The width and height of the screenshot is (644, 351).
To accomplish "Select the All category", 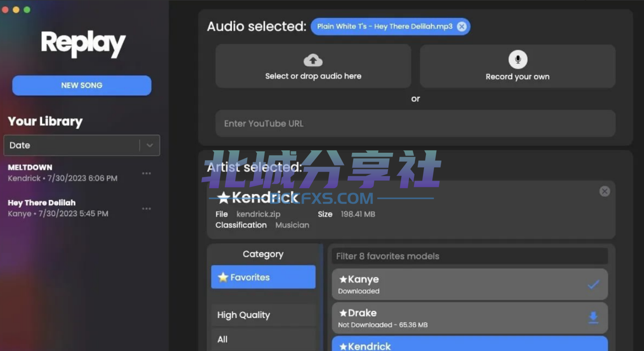I will coord(263,340).
